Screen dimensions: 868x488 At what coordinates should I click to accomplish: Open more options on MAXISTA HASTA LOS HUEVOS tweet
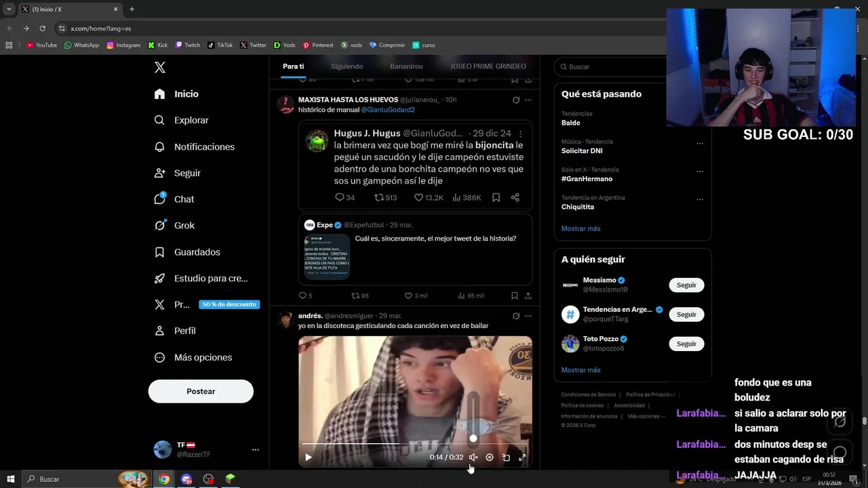pyautogui.click(x=528, y=100)
